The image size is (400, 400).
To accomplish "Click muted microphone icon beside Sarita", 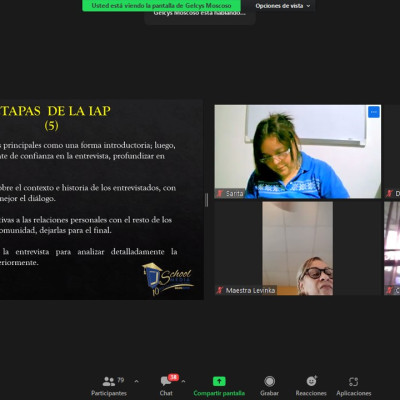I will point(220,193).
